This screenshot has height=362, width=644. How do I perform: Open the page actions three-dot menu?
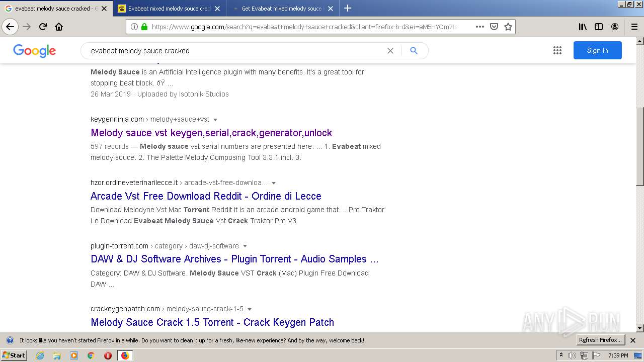(x=480, y=27)
